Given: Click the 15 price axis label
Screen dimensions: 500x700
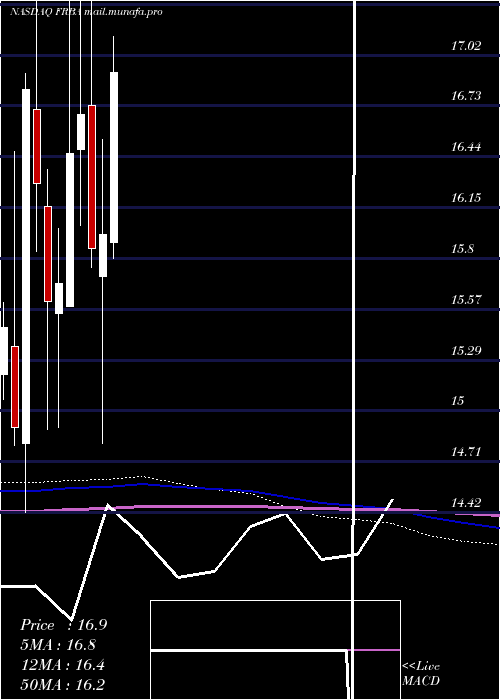Looking at the screenshot, I should tap(458, 401).
